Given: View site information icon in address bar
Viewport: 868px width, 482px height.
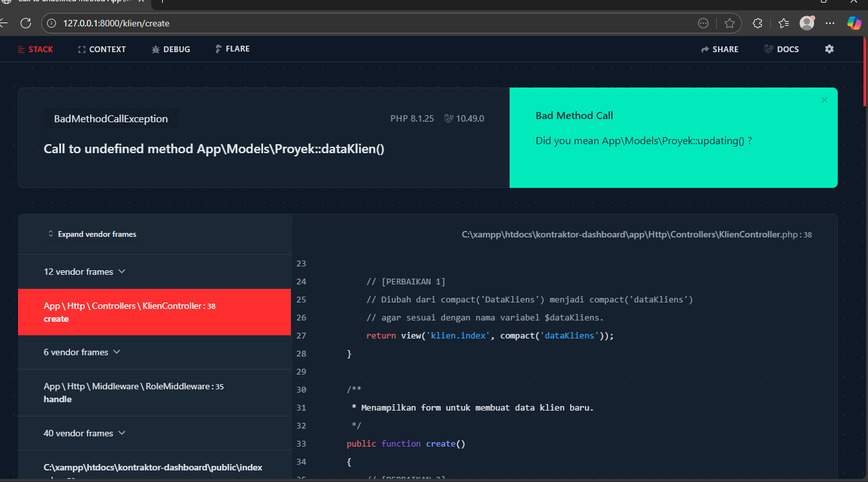Looking at the screenshot, I should click(x=53, y=23).
